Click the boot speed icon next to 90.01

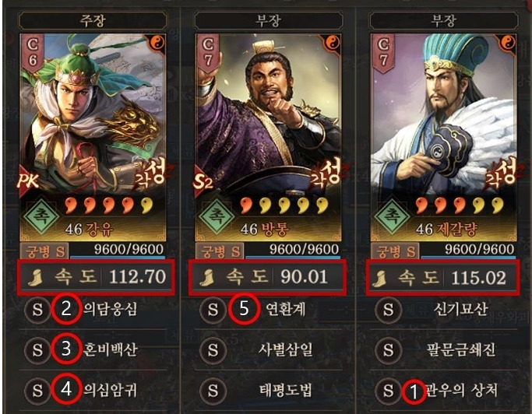point(207,277)
